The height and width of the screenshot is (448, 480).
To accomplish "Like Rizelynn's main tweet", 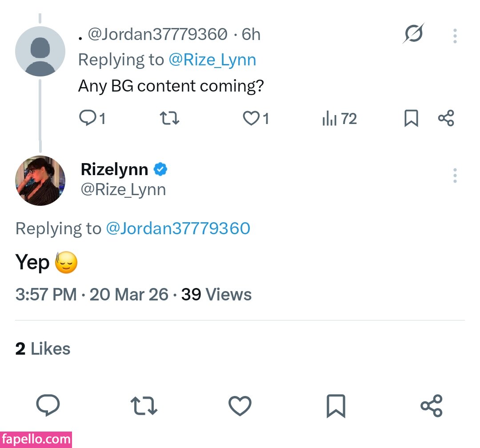I will [x=240, y=406].
